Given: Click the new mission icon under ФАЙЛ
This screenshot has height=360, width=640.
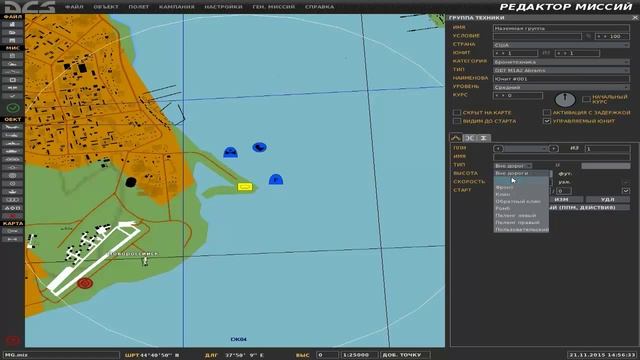Looking at the screenshot, I should pyautogui.click(x=13, y=24).
